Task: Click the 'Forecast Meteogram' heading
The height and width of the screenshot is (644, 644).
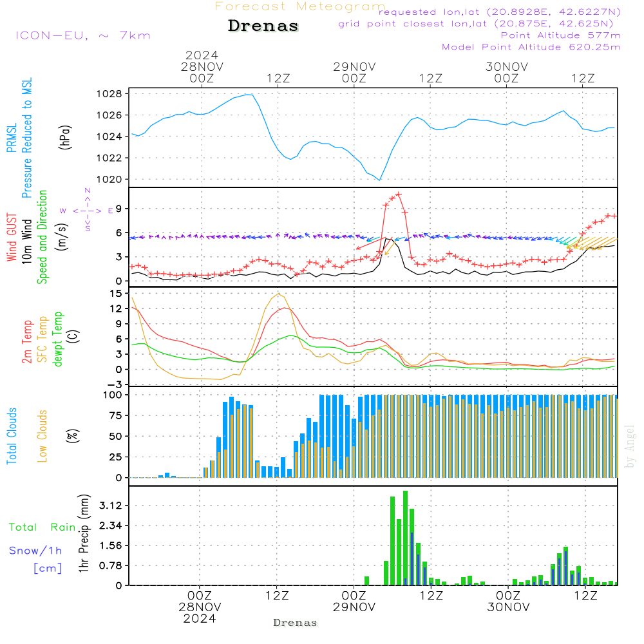Action: (x=300, y=6)
